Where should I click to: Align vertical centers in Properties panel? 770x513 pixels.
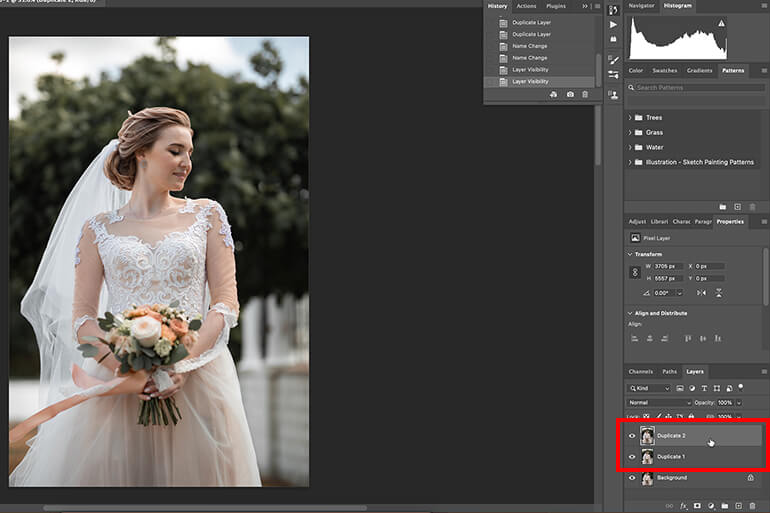coord(703,338)
